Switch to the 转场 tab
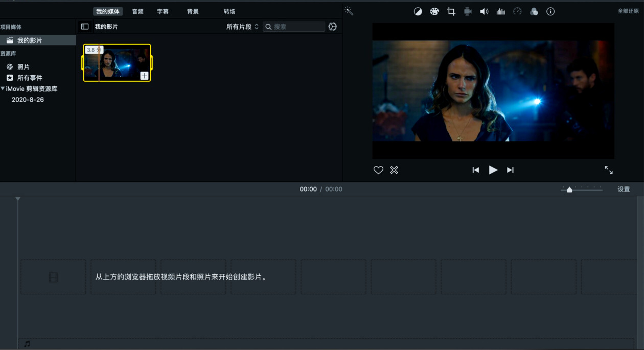The image size is (644, 350). [x=229, y=11]
